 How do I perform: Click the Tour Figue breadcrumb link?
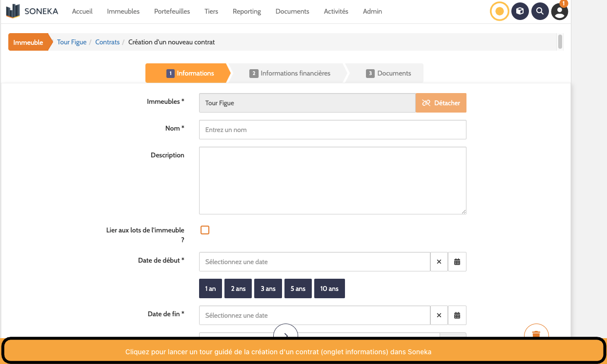point(72,42)
